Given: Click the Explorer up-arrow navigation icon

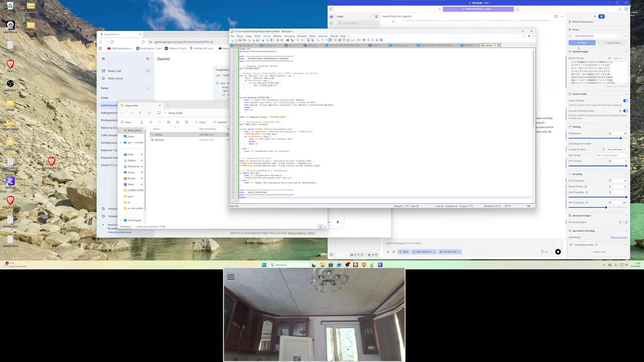Looking at the screenshot, I should point(140,113).
